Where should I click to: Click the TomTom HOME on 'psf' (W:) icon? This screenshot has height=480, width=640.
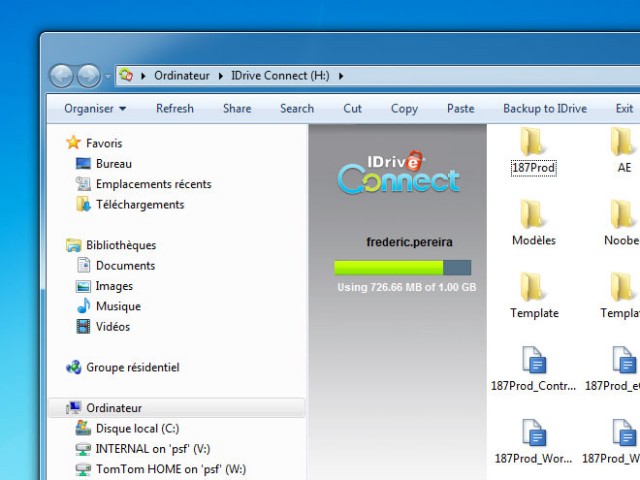click(x=83, y=469)
